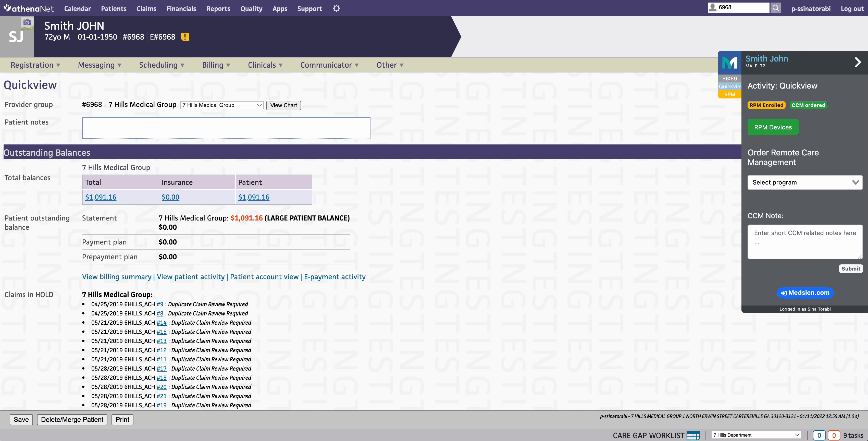
Task: Click the yellow alert exclamation icon
Action: [x=185, y=37]
